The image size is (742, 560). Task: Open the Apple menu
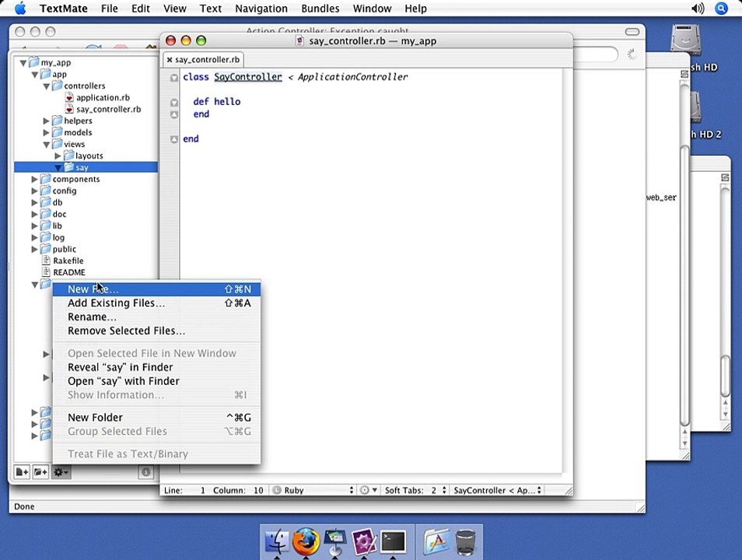[20, 8]
